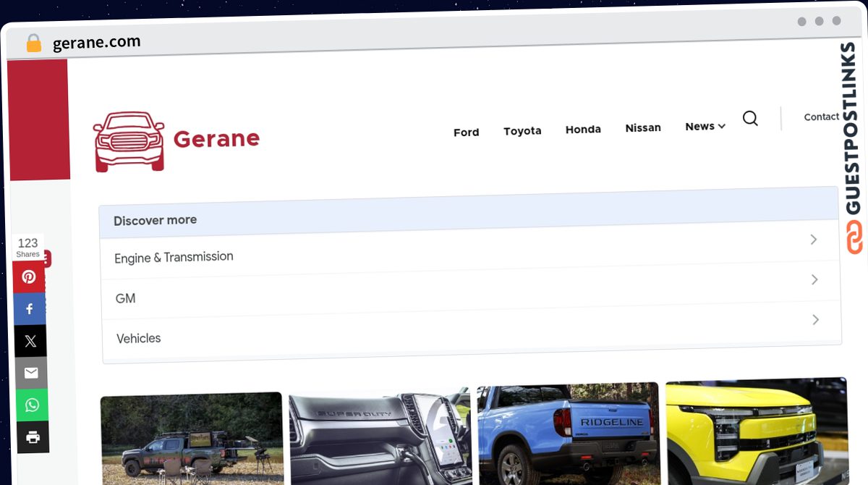Share on Pinterest via sidebar icon
The image size is (868, 485).
(30, 277)
